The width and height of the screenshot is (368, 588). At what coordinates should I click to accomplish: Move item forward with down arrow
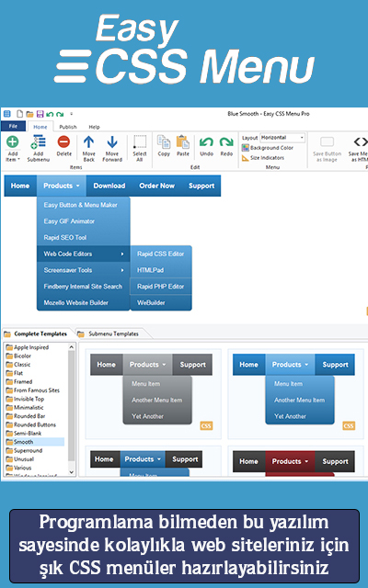pos(112,148)
